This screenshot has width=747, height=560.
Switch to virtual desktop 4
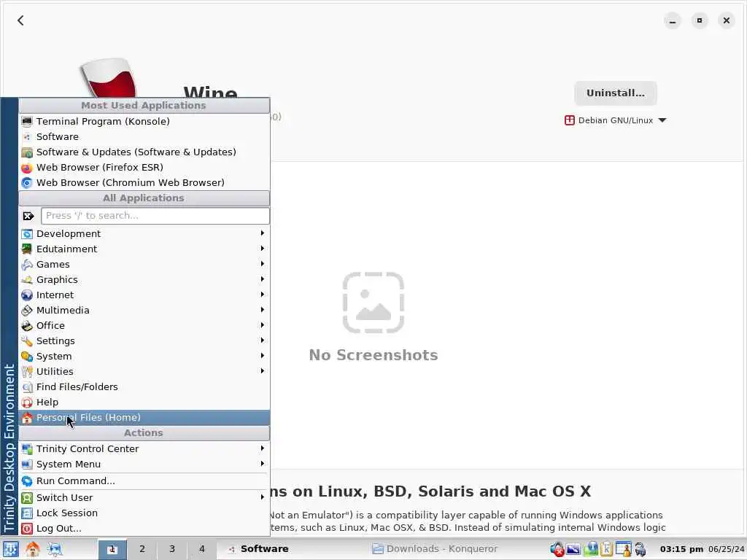(x=202, y=549)
